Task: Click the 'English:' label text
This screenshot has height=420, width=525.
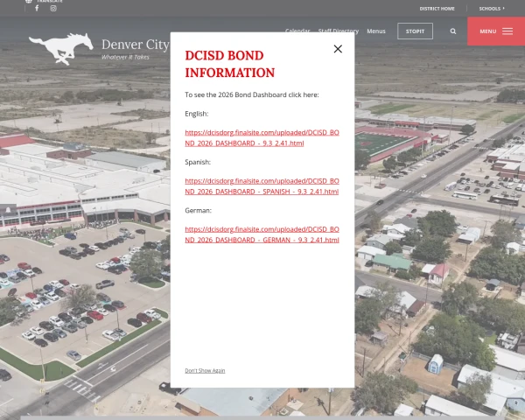Action: coord(197,114)
